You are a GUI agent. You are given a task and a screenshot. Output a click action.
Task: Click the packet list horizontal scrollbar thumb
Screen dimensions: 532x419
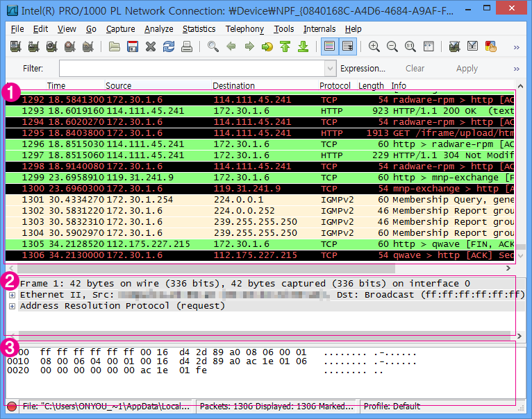click(x=206, y=268)
